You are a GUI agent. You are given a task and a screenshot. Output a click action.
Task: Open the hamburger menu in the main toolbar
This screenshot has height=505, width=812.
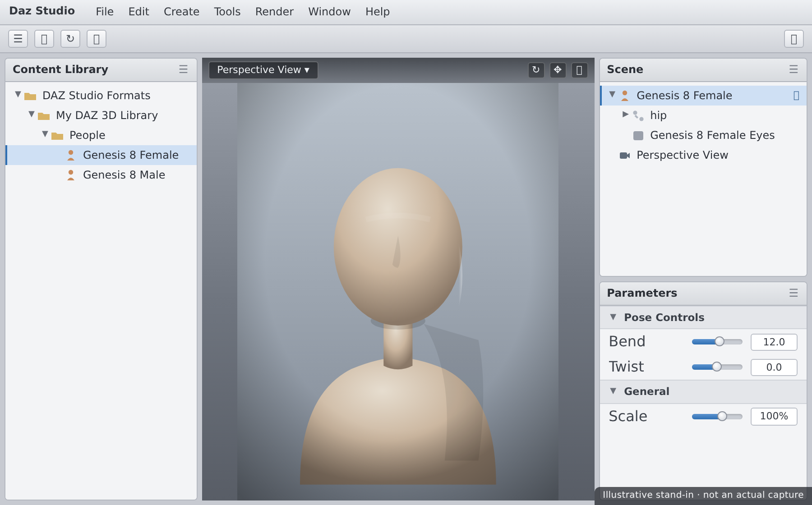click(x=18, y=39)
